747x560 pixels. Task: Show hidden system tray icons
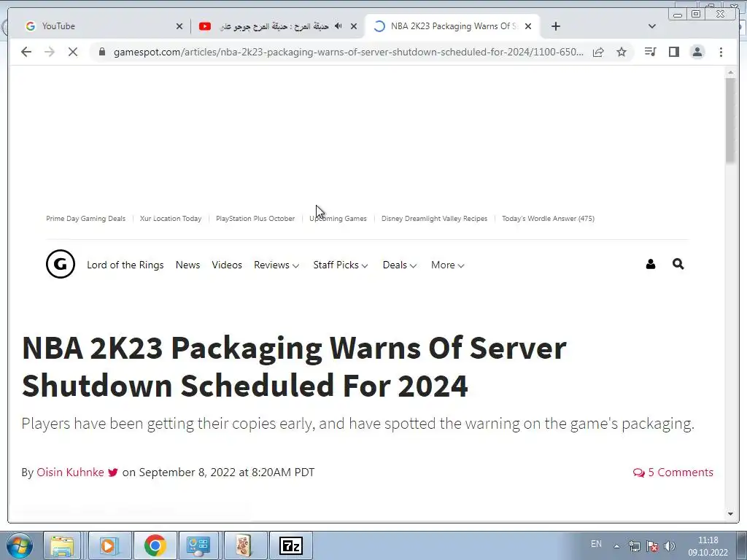616,546
